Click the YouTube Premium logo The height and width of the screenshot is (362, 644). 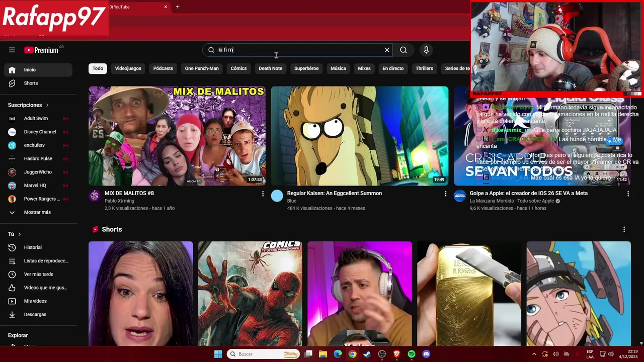coord(41,50)
